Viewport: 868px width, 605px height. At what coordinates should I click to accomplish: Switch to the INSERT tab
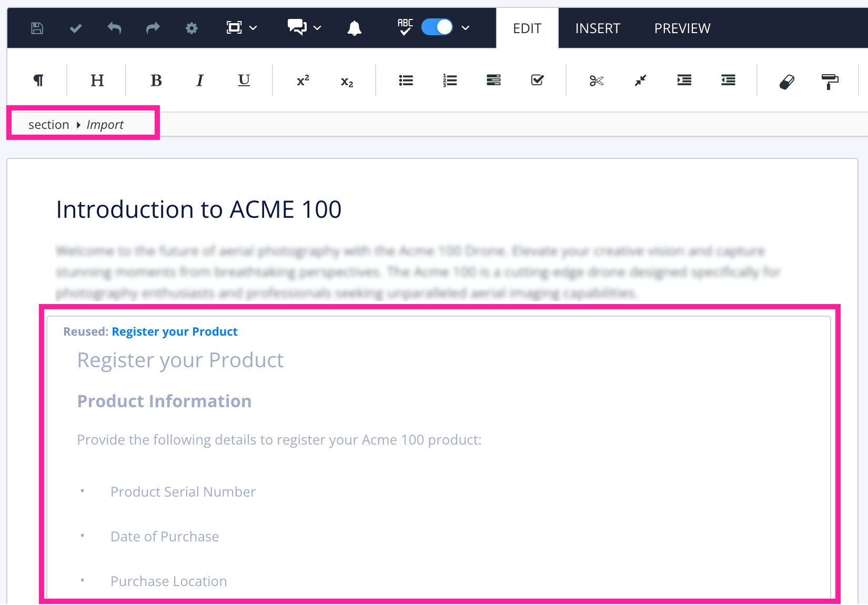(x=598, y=28)
